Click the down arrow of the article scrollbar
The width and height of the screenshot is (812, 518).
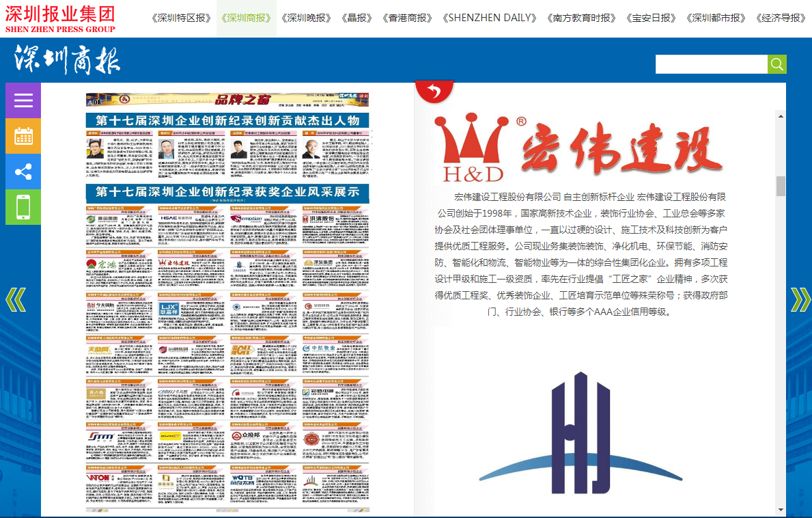click(x=781, y=510)
